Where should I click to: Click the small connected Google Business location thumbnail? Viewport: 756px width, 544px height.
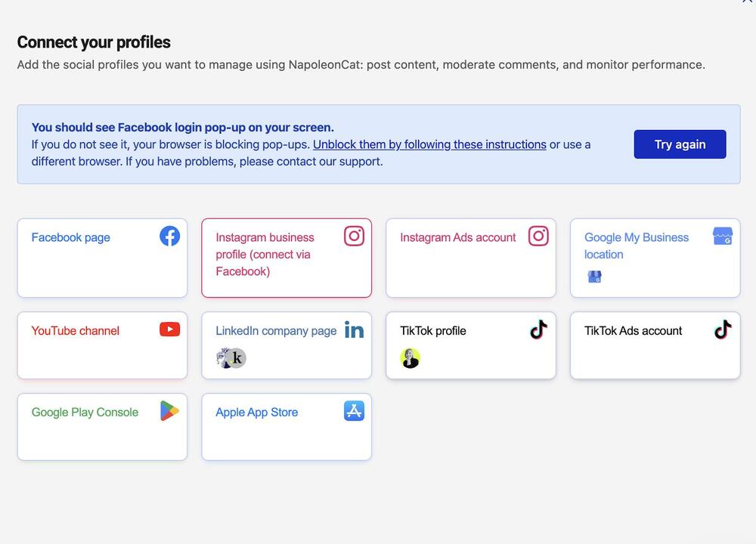click(594, 277)
